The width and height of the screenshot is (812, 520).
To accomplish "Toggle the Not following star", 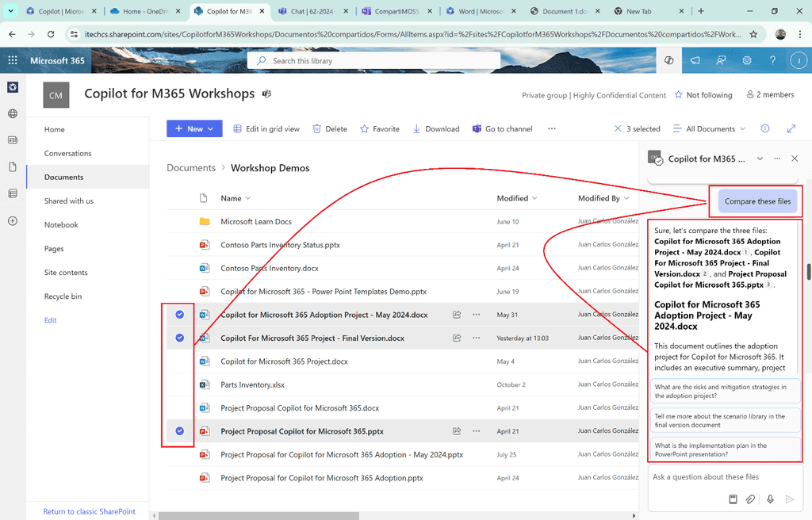I will tap(679, 95).
